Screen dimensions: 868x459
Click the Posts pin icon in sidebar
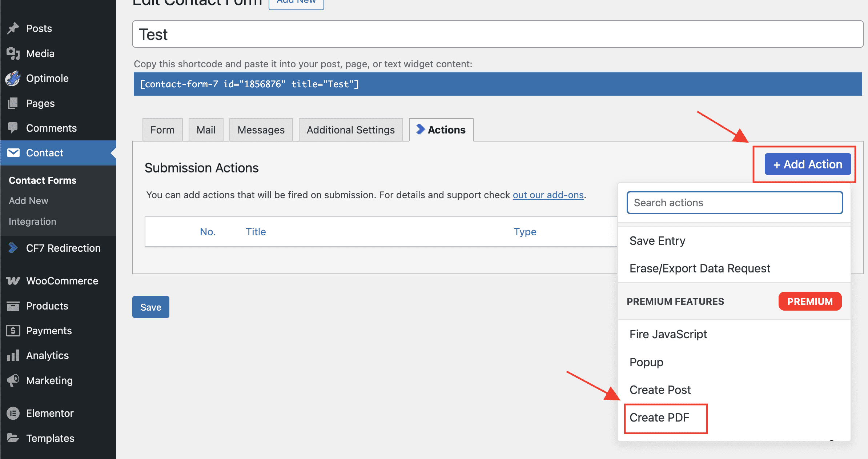pyautogui.click(x=13, y=28)
